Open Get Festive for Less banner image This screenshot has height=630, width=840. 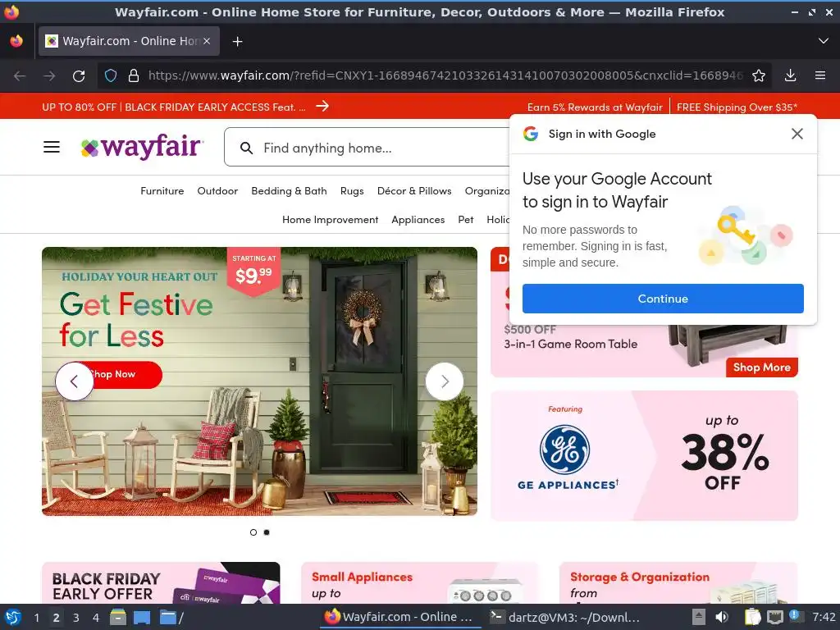259,381
